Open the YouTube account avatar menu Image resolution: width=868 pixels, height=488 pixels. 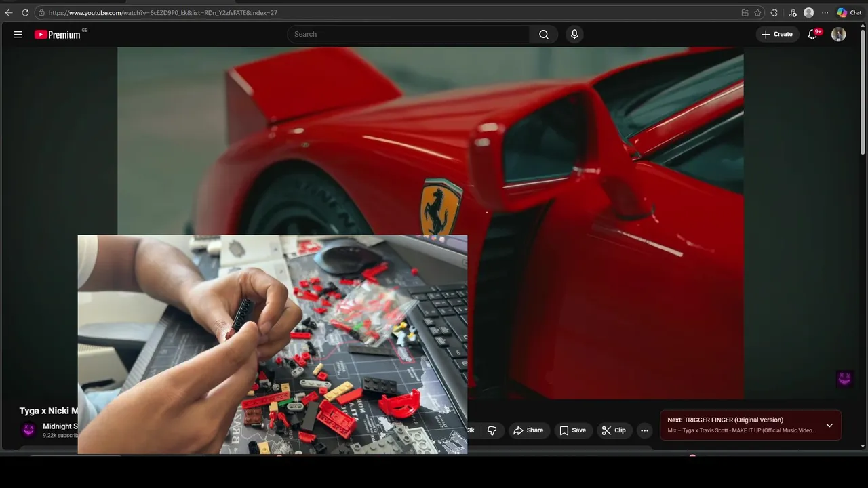839,35
